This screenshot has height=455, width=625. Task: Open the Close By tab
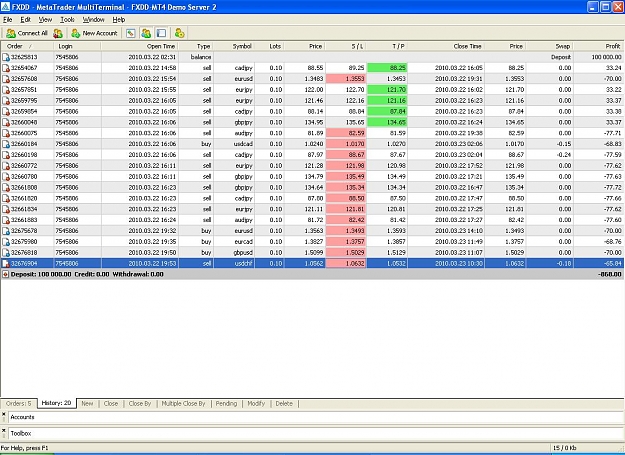click(140, 404)
